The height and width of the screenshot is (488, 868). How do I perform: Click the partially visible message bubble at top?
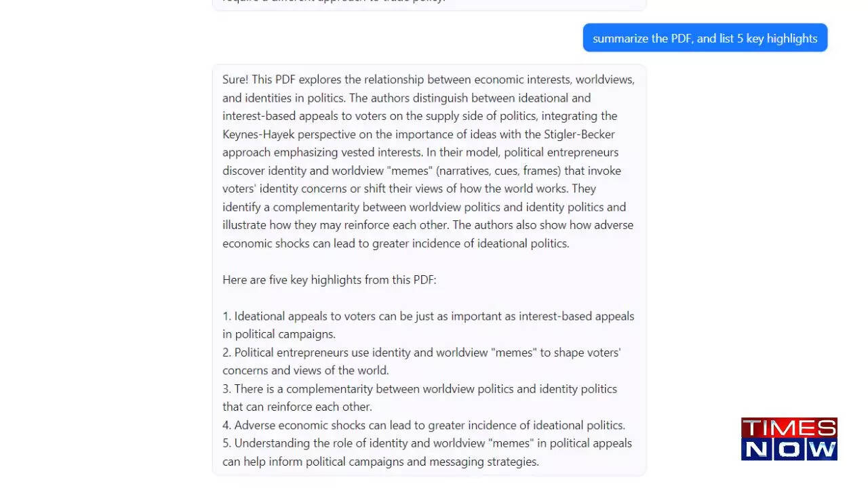pyautogui.click(x=429, y=3)
